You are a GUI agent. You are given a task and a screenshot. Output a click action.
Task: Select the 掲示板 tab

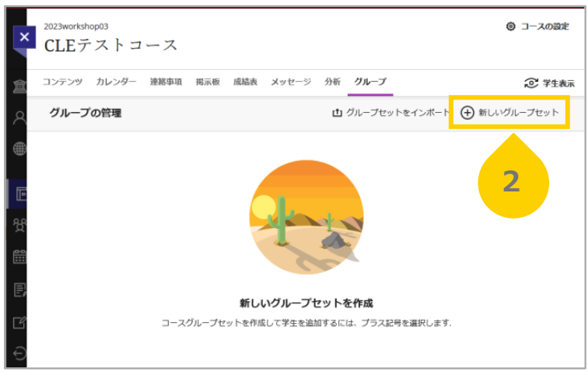coord(208,82)
